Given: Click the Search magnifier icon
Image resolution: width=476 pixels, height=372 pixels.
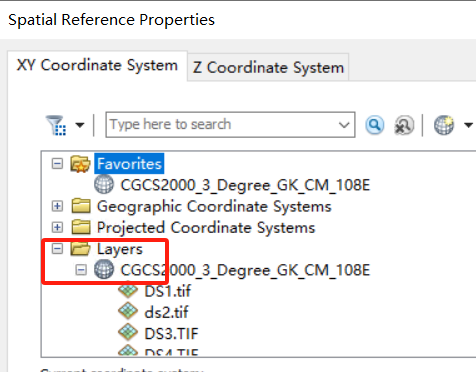Looking at the screenshot, I should tap(375, 125).
